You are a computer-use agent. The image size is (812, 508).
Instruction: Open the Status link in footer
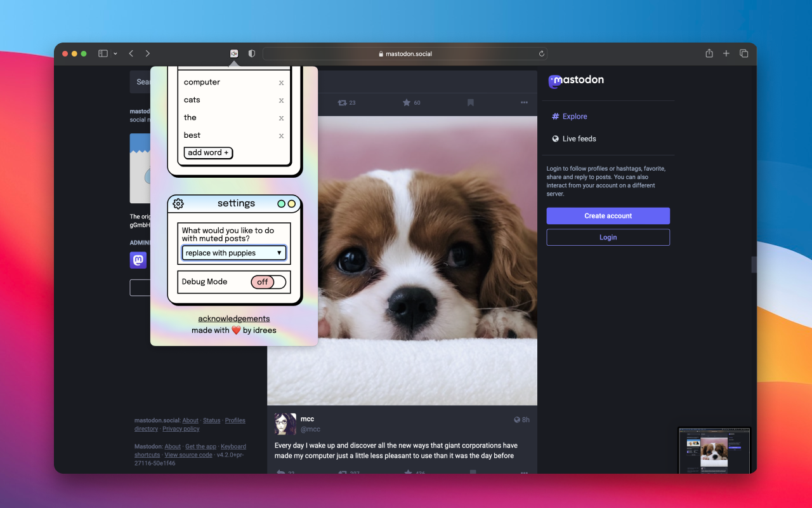(x=212, y=420)
